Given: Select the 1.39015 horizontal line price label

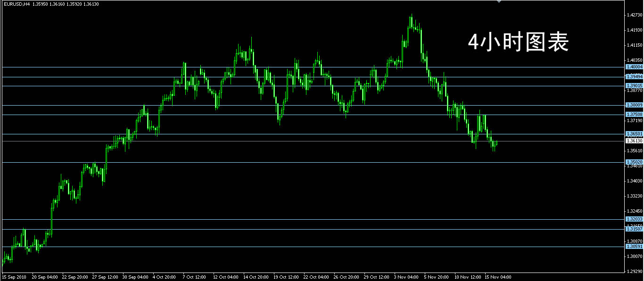Looking at the screenshot, I should [634, 85].
